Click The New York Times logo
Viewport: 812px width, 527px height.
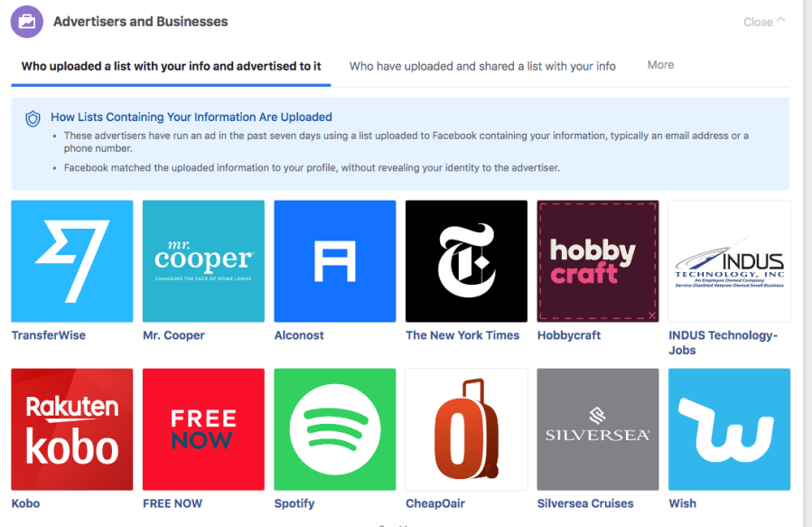[466, 261]
